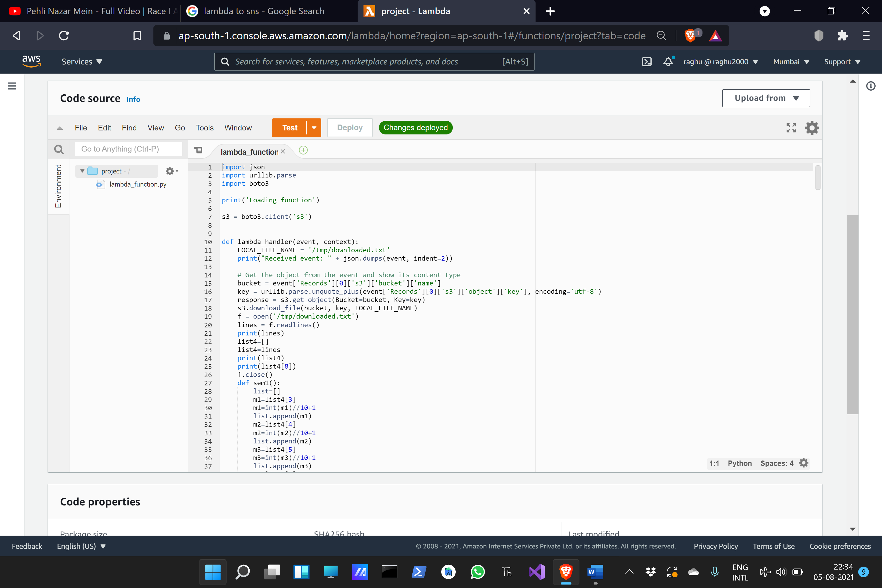Toggle fullscreen for the code editor
882x588 pixels.
point(791,128)
